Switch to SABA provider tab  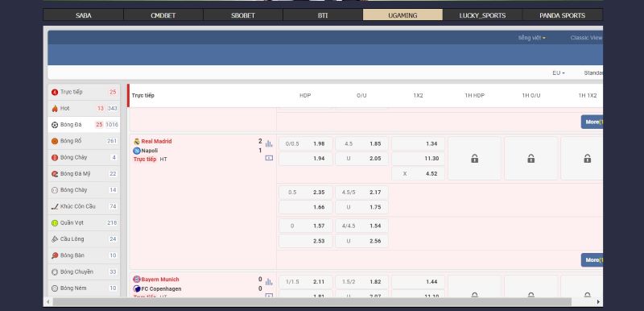(x=84, y=15)
